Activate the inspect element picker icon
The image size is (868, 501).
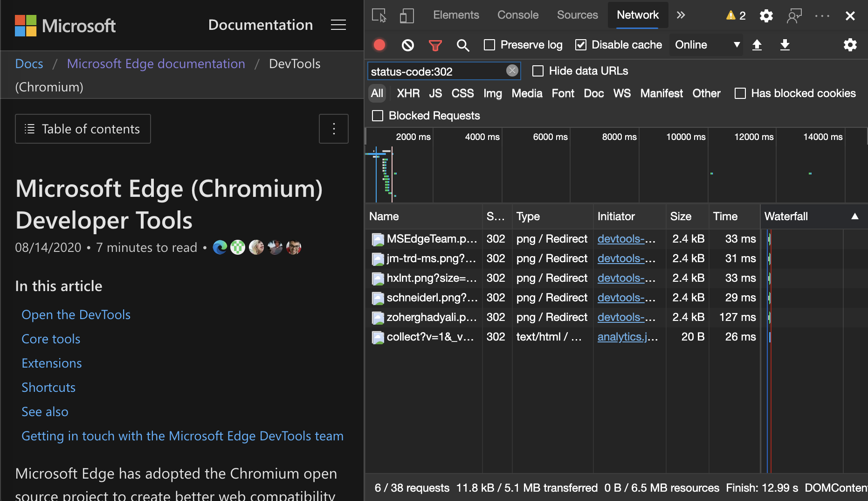coord(379,16)
